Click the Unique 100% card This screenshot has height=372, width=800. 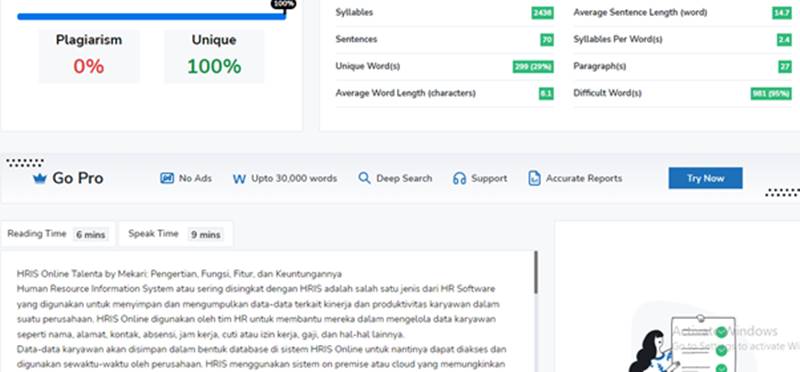coord(214,56)
